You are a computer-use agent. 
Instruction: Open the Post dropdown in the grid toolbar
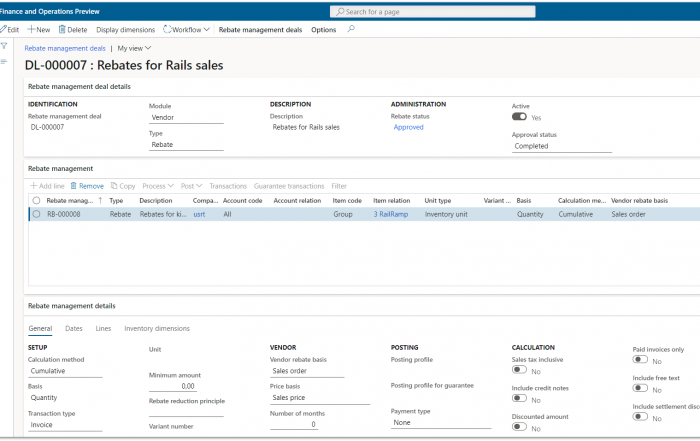click(192, 186)
